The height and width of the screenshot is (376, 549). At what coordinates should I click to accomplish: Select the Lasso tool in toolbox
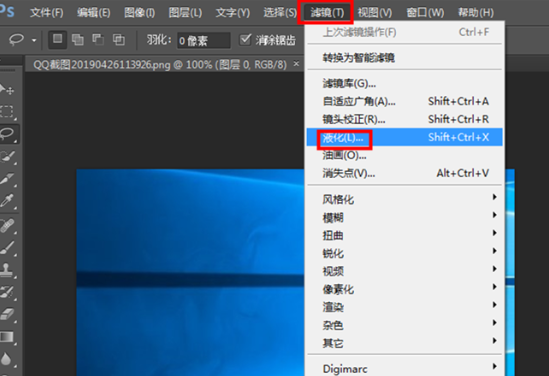[8, 134]
